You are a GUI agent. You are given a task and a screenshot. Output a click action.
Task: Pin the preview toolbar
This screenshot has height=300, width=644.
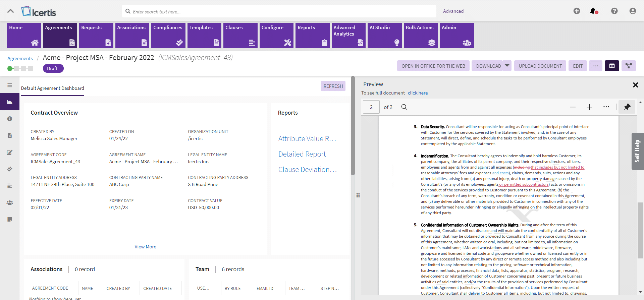pyautogui.click(x=627, y=107)
